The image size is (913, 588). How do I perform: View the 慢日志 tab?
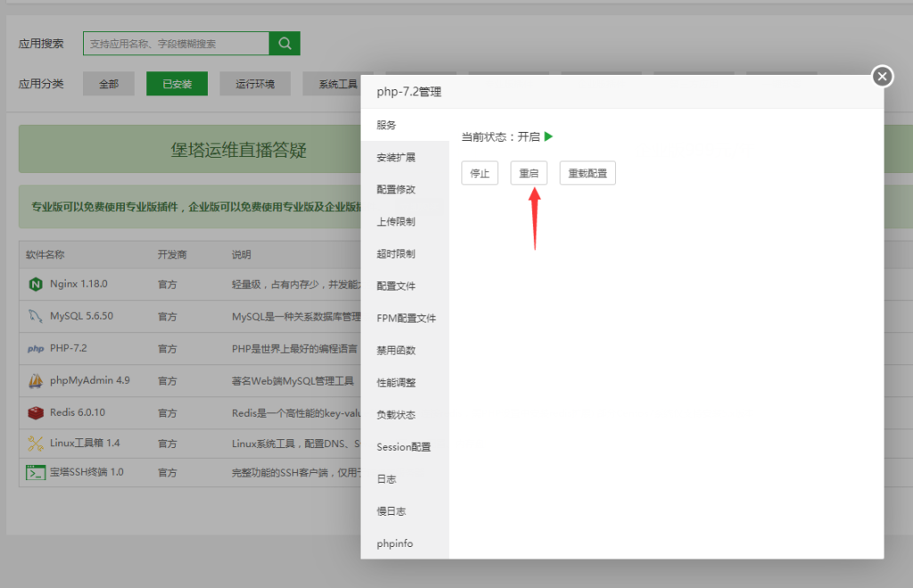tap(406, 511)
